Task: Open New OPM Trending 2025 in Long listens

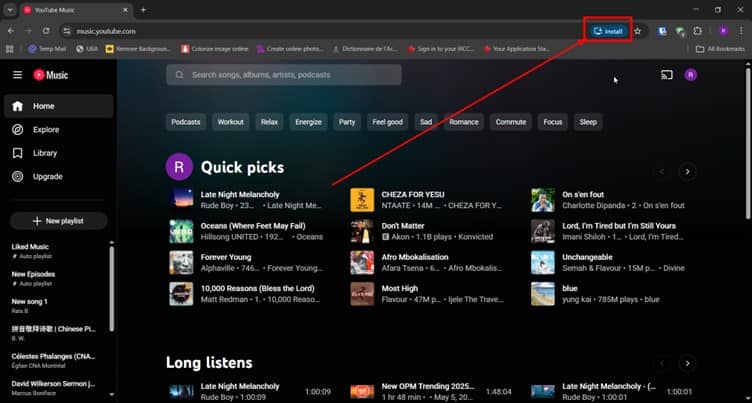Action: 428,386
